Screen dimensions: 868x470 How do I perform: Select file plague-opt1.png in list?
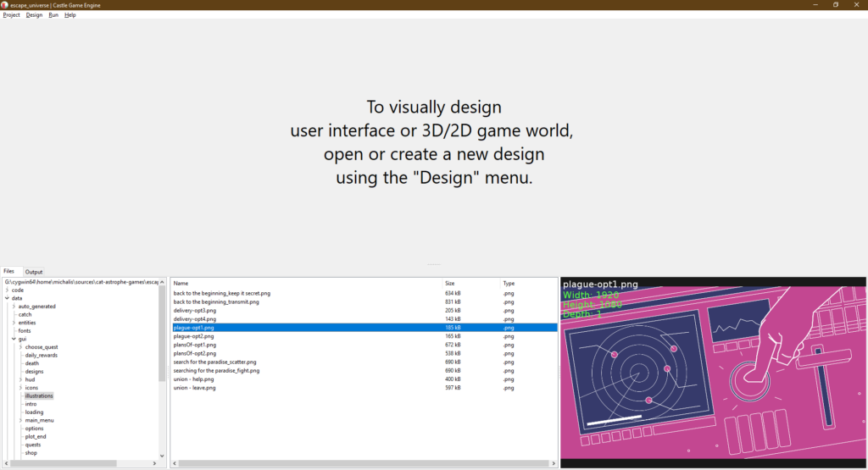pos(364,328)
